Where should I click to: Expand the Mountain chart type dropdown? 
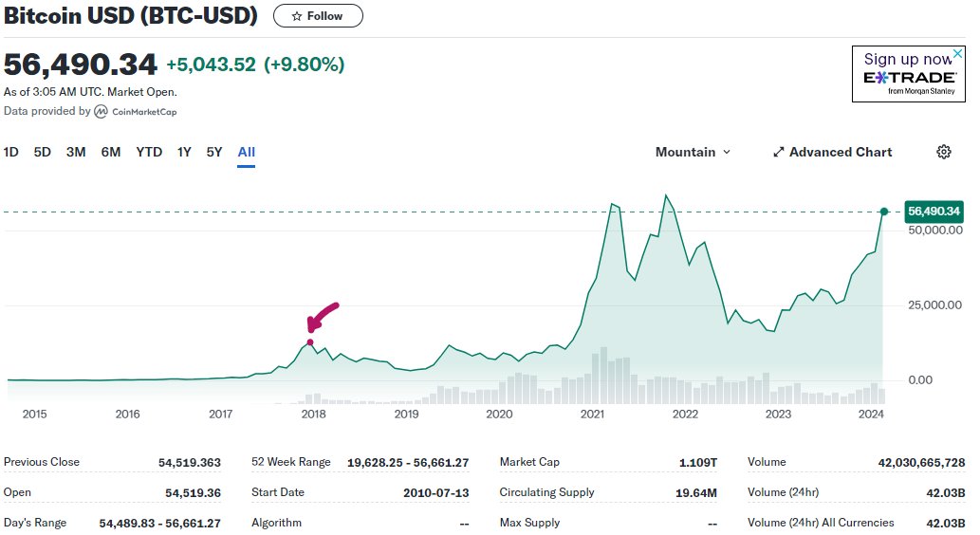pyautogui.click(x=693, y=152)
